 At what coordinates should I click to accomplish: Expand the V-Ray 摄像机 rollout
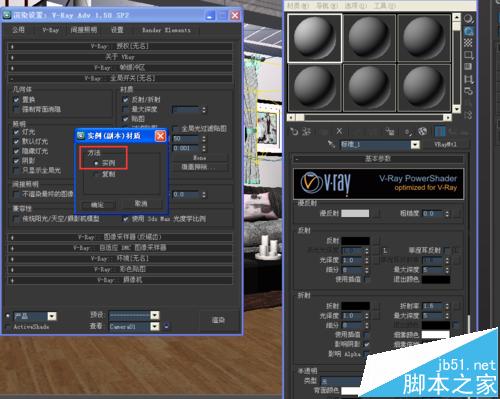(120, 280)
